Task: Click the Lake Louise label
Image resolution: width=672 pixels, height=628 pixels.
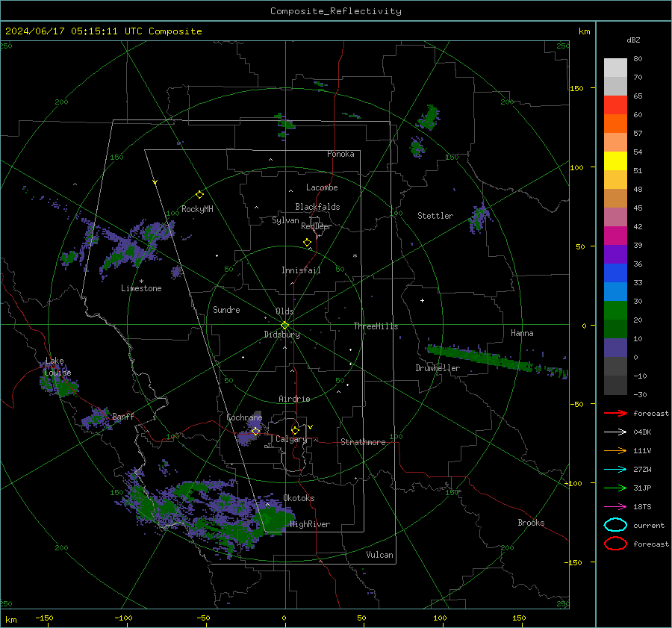Action: pos(57,367)
